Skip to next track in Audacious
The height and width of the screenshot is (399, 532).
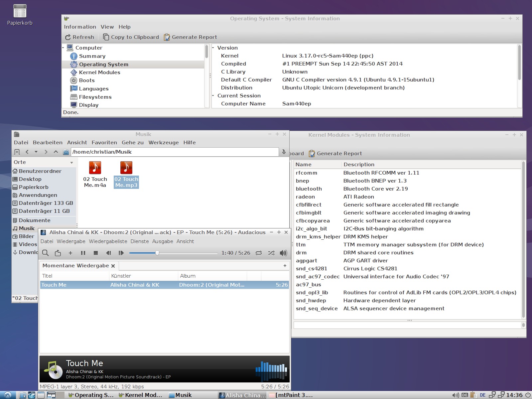pyautogui.click(x=121, y=253)
